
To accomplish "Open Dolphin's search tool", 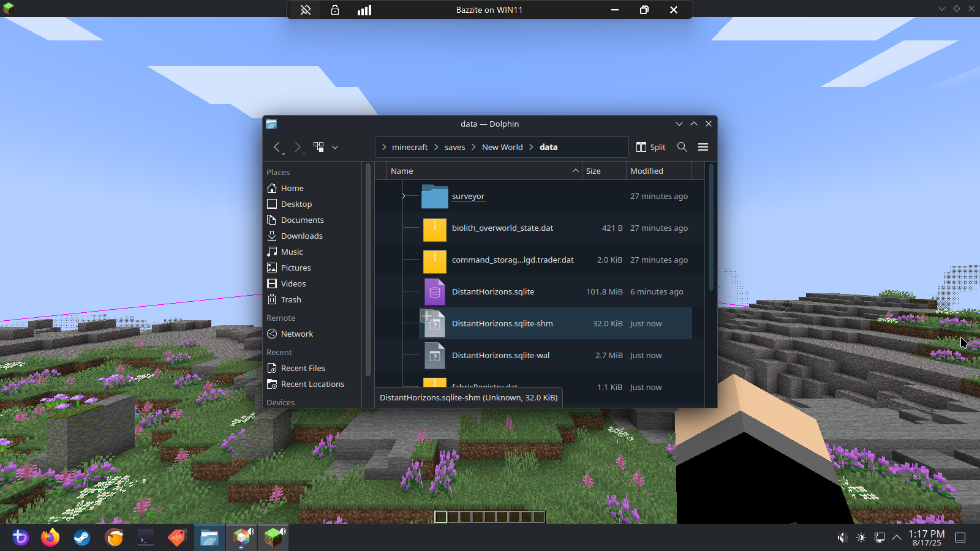I will 682,147.
